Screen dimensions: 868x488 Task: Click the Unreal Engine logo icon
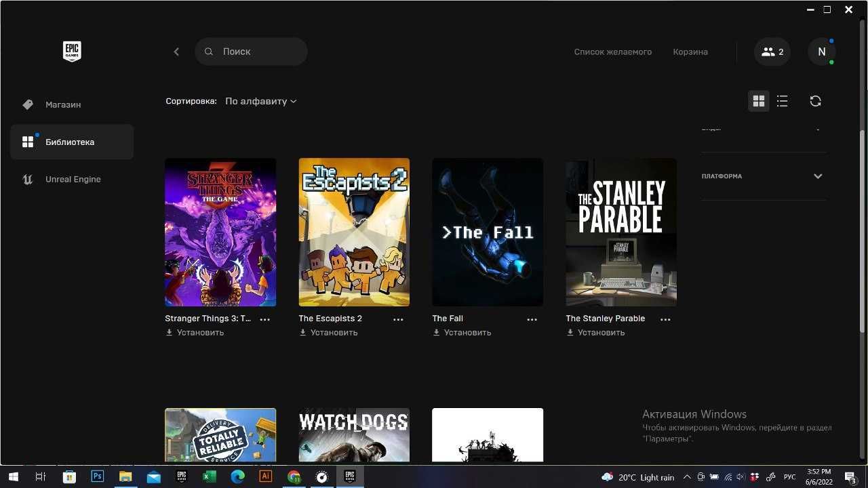click(28, 179)
